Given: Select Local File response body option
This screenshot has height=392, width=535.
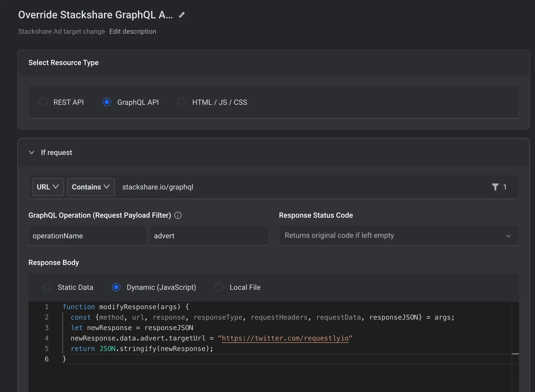Looking at the screenshot, I should tap(219, 287).
